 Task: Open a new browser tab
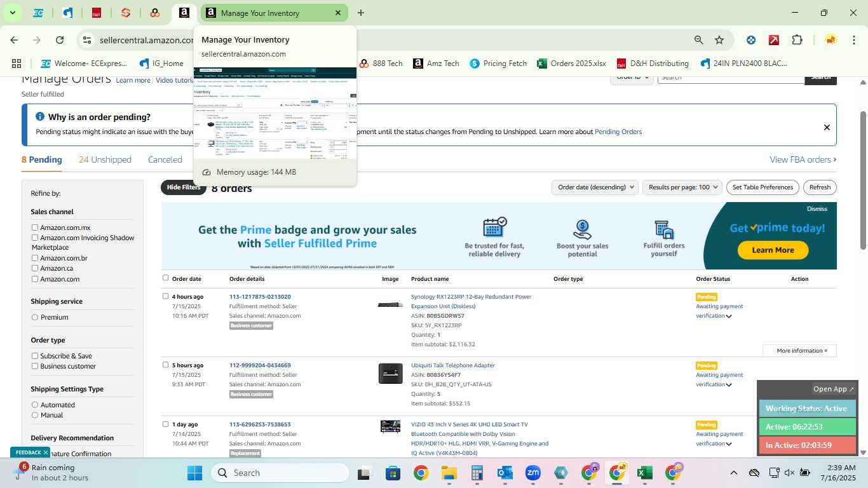pos(361,13)
